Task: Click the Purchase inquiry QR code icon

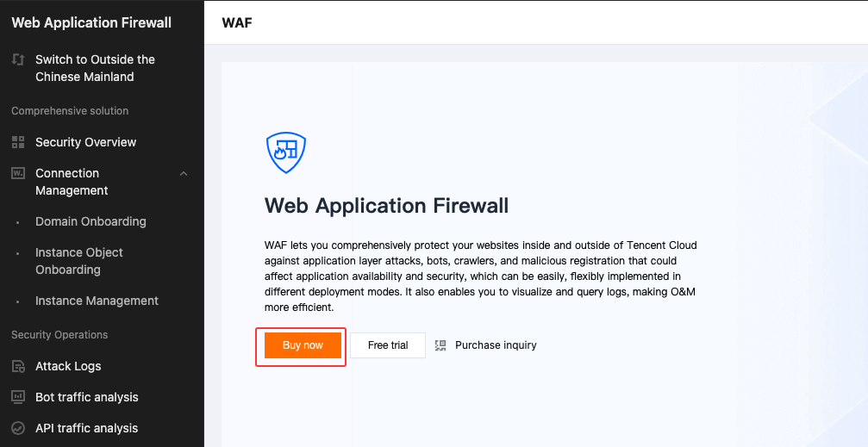Action: [x=441, y=345]
